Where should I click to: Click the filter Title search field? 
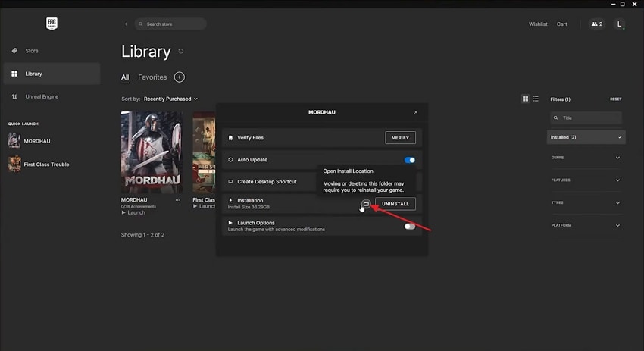click(x=586, y=118)
